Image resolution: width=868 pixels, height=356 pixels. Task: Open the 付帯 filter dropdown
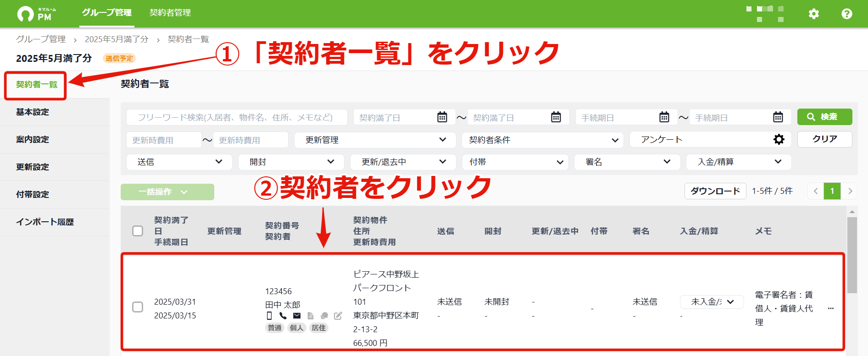[x=515, y=162]
